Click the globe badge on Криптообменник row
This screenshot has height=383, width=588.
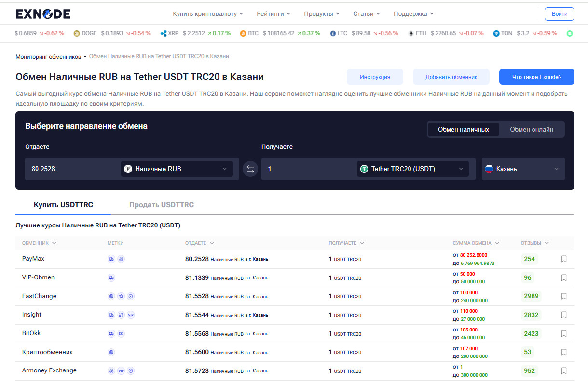tap(111, 353)
